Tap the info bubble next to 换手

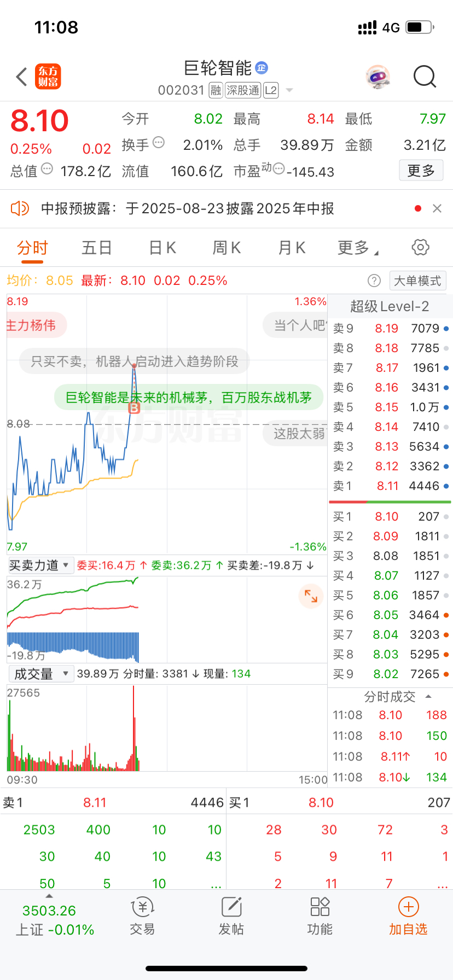pos(159,143)
